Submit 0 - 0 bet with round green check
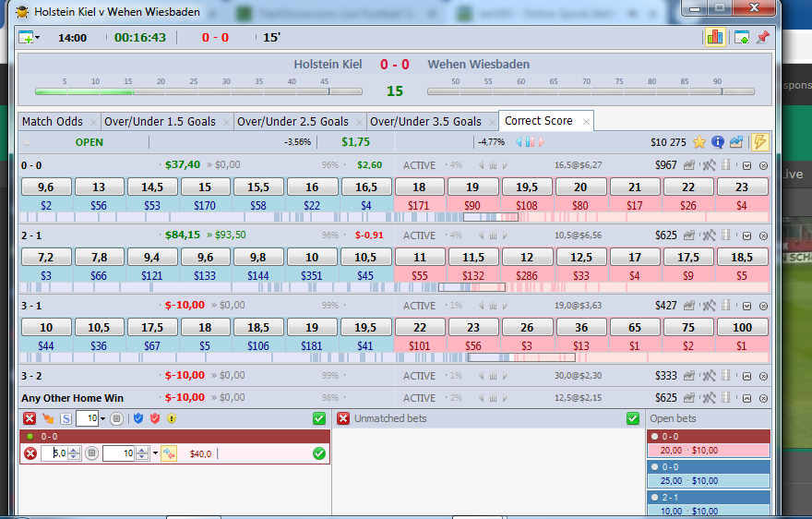 pos(319,453)
